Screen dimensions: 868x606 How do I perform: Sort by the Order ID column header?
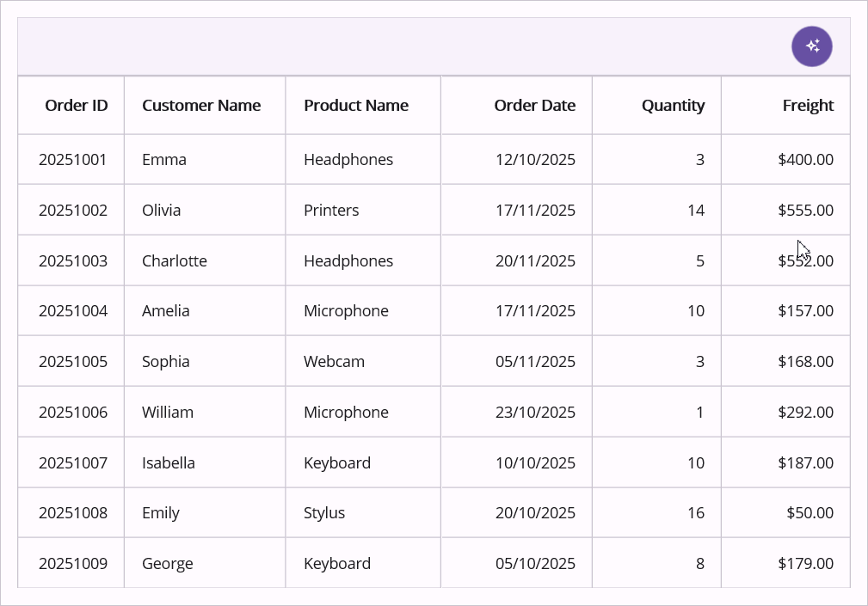click(77, 106)
